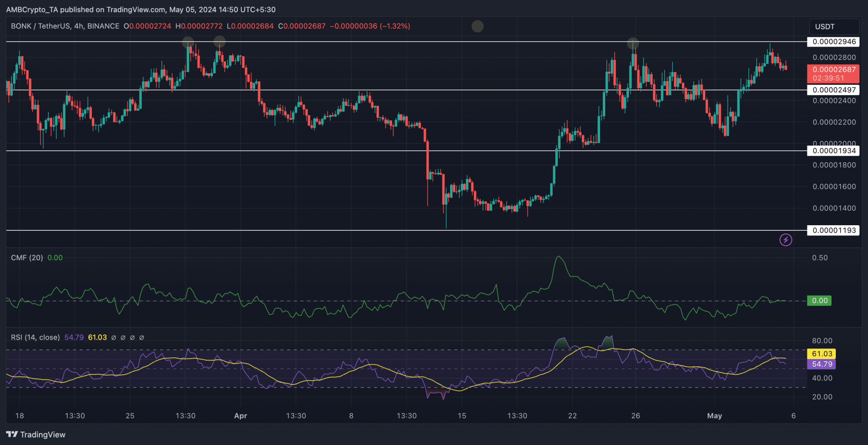Click the green CMF 0.00 value tag
This screenshot has width=868, height=445.
pyautogui.click(x=819, y=301)
